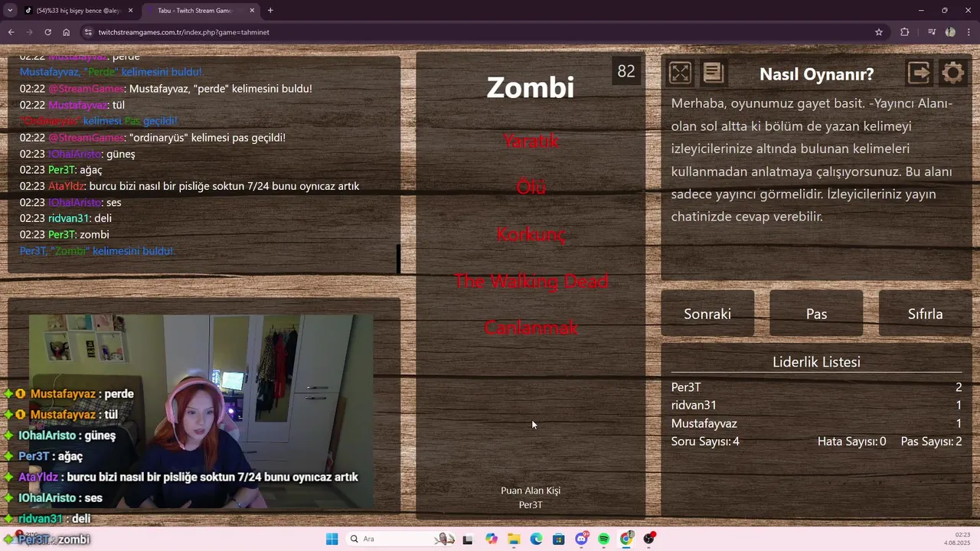Click the forbidden word Yaratık
Screen dimensions: 980x551
[x=531, y=141]
